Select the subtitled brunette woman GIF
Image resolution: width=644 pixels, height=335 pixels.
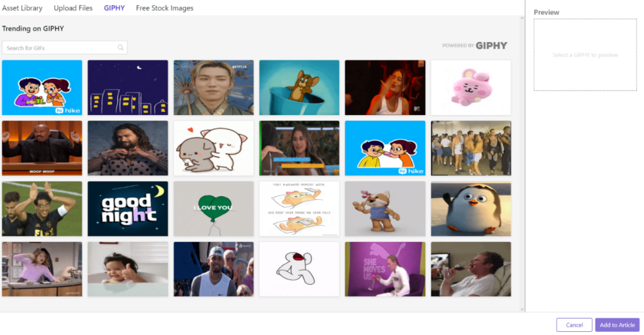tap(299, 148)
